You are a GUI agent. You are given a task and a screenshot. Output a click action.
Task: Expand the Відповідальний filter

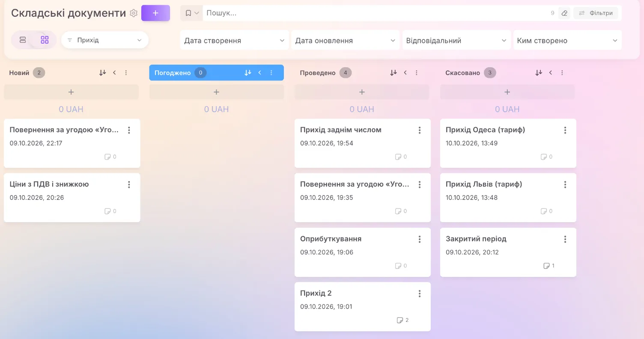(456, 40)
